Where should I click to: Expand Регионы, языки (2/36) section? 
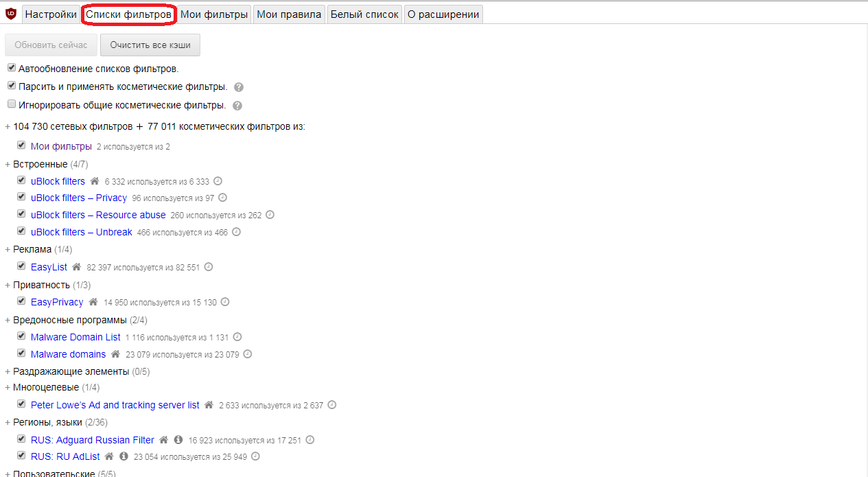tap(8, 423)
